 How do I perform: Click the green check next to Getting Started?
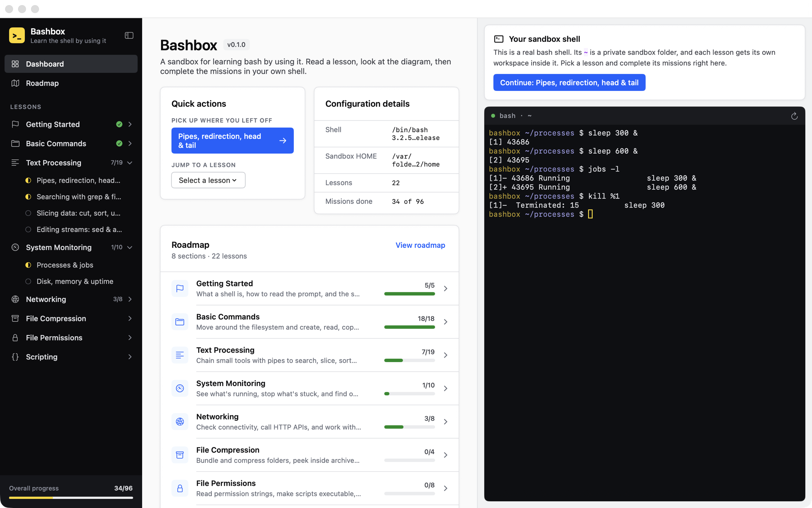119,124
